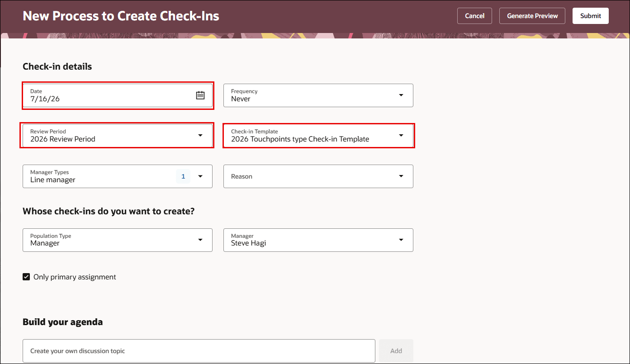Viewport: 630px width, 364px height.
Task: Open the Reason dropdown
Action: (x=318, y=176)
